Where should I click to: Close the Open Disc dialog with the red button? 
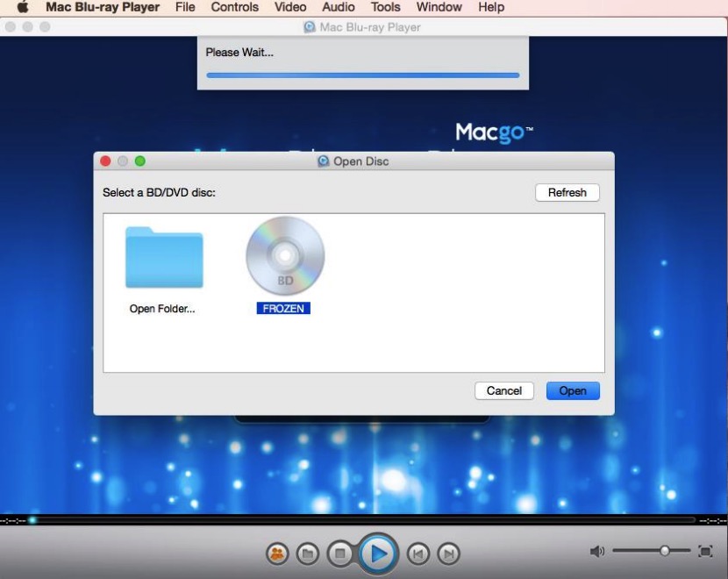pos(105,161)
